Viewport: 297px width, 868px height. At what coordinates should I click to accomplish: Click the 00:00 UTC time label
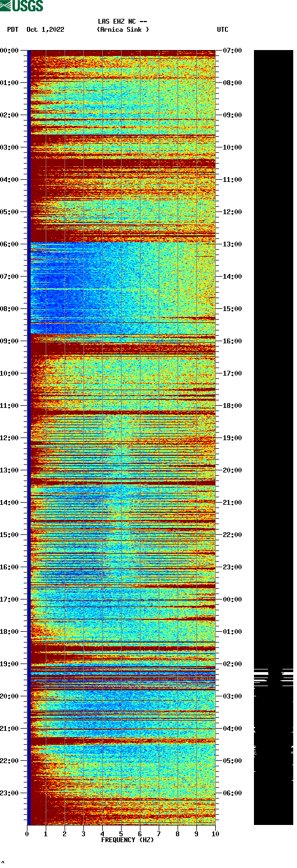[232, 599]
